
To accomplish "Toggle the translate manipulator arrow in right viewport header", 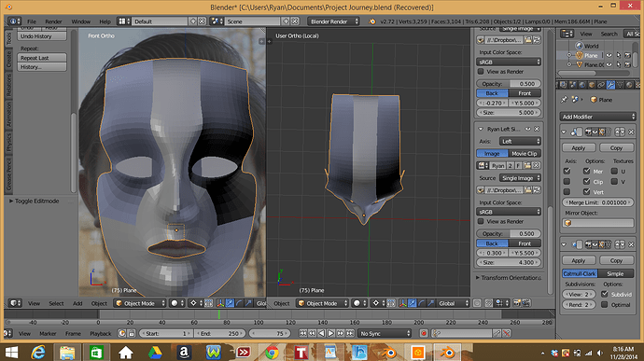I will click(x=412, y=303).
